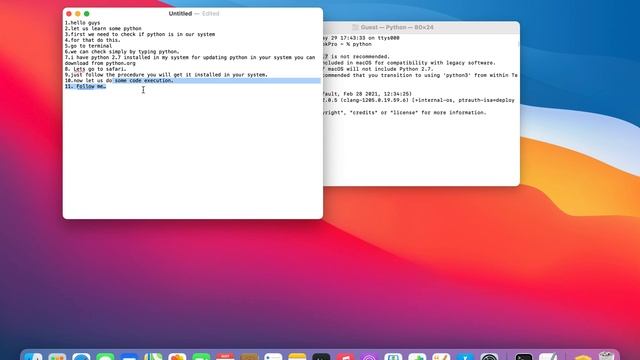Click the line starting '3.first we need to check'
The height and width of the screenshot is (360, 640).
click(140, 34)
